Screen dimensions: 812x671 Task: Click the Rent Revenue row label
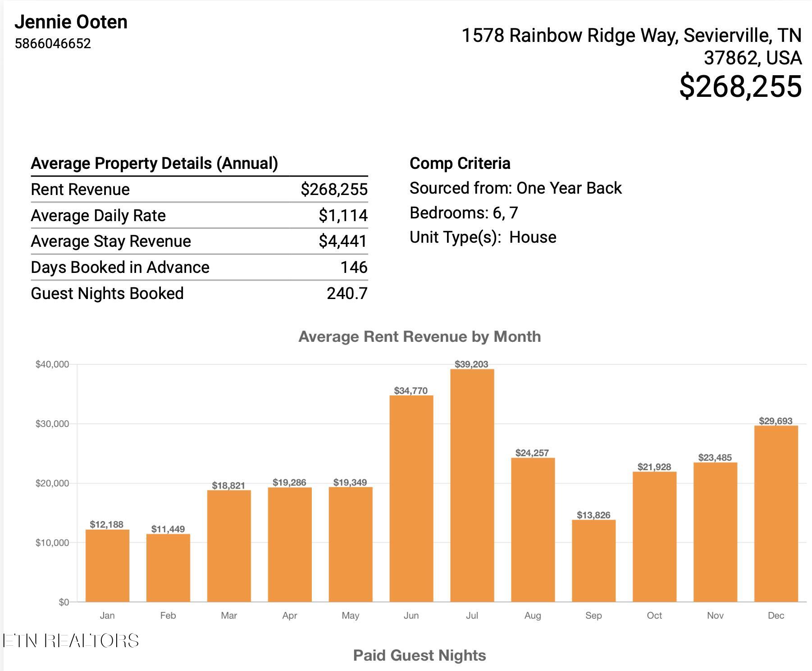(80, 190)
